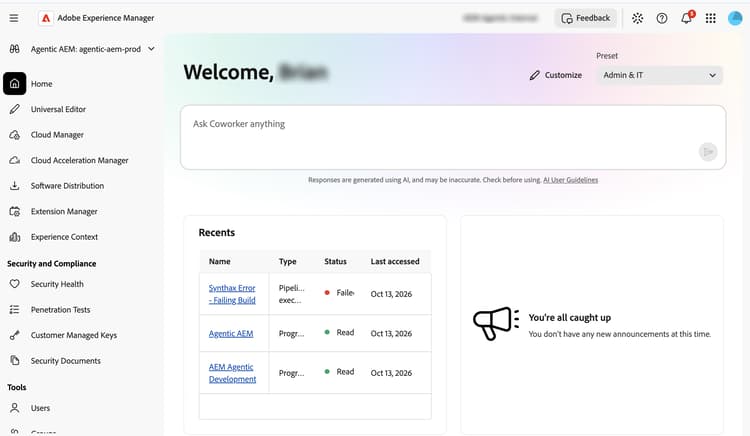Expand the Agentic AEM program chevron

tap(151, 49)
